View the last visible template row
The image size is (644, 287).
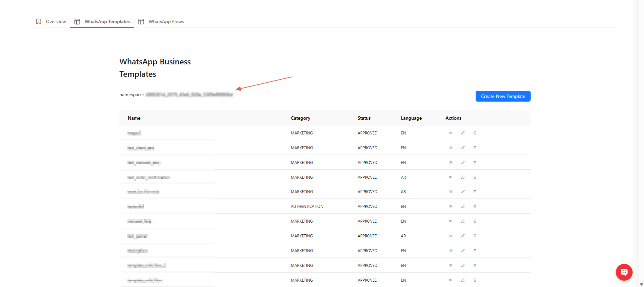click(x=451, y=280)
